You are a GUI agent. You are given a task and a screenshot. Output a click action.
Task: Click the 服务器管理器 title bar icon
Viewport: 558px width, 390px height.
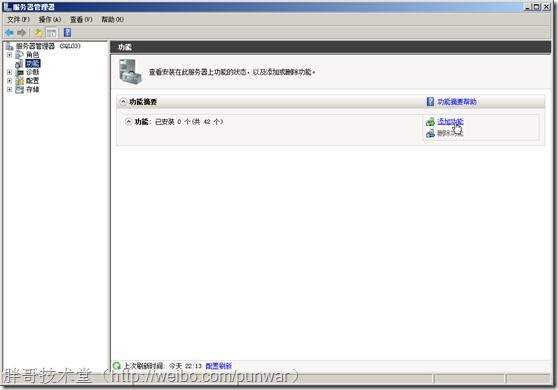[x=7, y=7]
